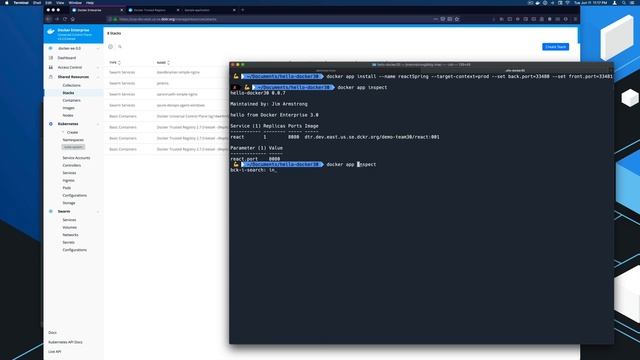This screenshot has width=640, height=360.
Task: Click the browser forward arrow
Action: tap(57, 19)
